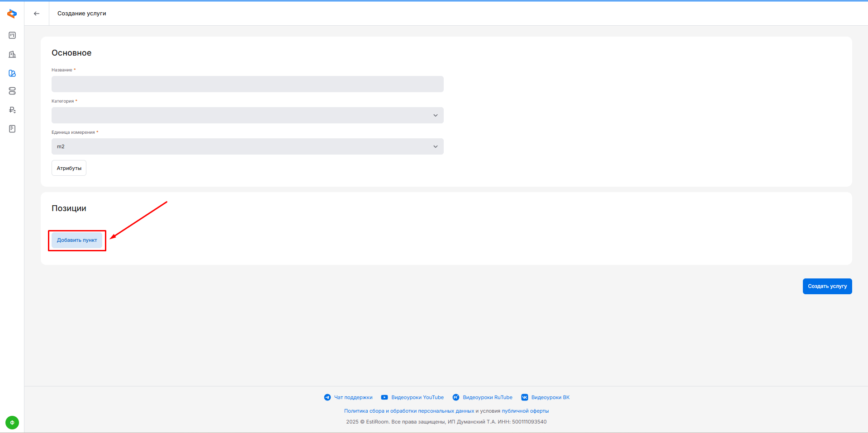
Task: Expand the Категория dropdown
Action: pyautogui.click(x=247, y=115)
